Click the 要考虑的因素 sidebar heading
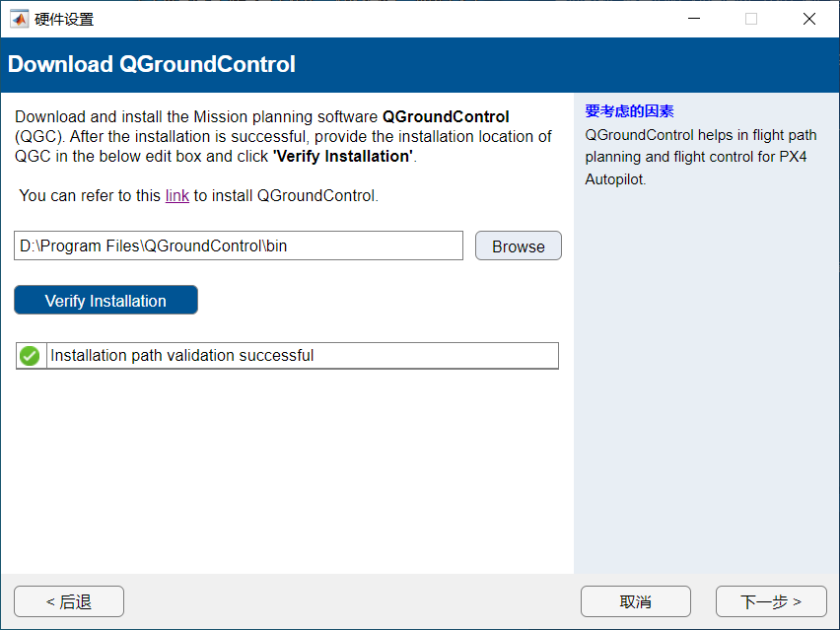This screenshot has height=630, width=840. click(x=629, y=111)
